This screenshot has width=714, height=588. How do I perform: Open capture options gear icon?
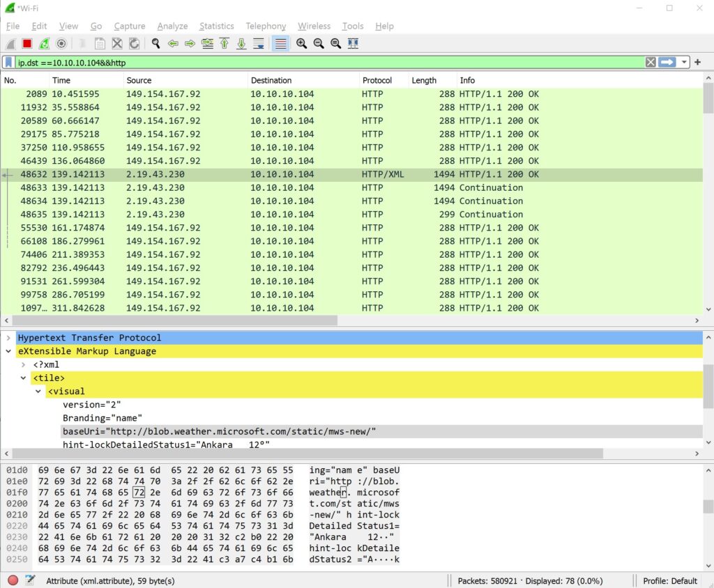point(61,44)
